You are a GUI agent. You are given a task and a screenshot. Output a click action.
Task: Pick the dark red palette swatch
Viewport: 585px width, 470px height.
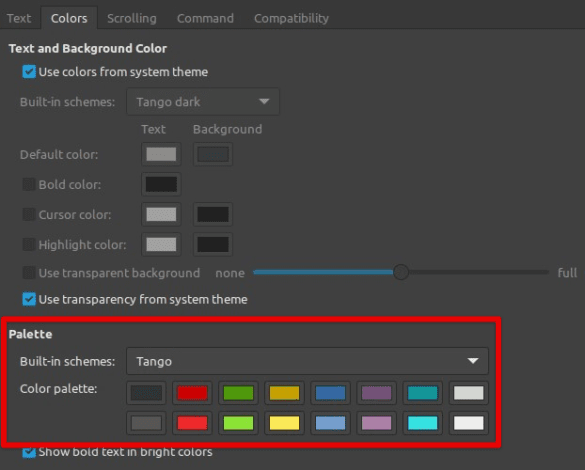[x=192, y=393]
